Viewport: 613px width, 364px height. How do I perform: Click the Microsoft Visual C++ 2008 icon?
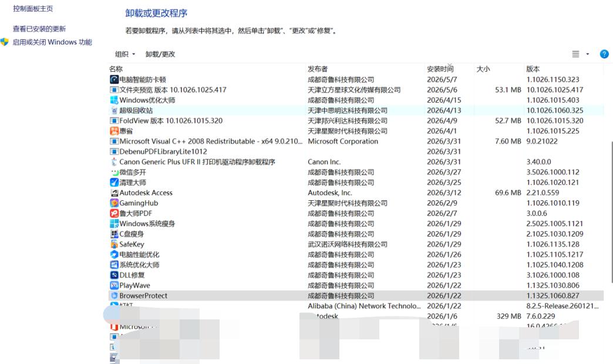114,141
